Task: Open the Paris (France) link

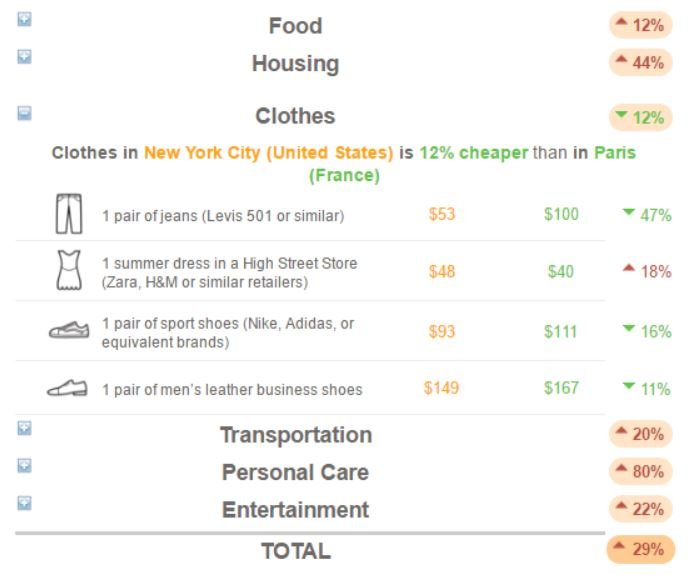Action: click(472, 164)
